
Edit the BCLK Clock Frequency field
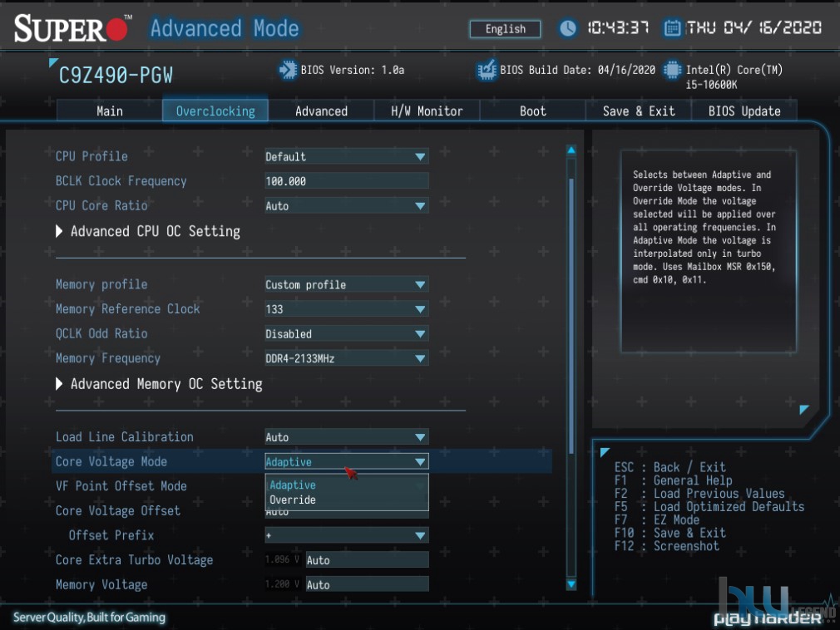347,181
